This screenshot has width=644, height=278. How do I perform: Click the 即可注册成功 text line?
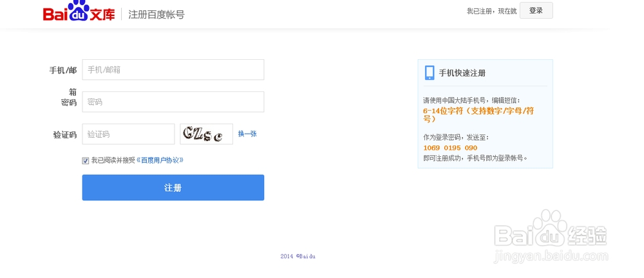(x=475, y=158)
